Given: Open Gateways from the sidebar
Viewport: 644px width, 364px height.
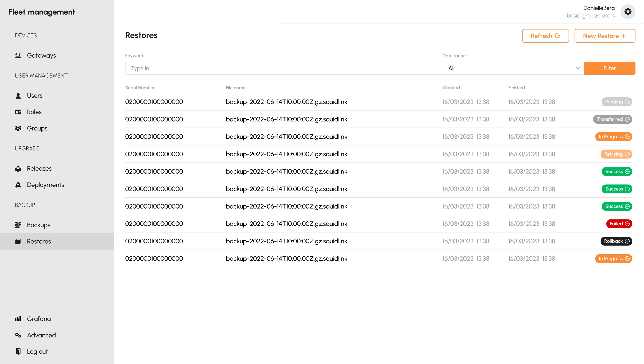Looking at the screenshot, I should [57, 55].
